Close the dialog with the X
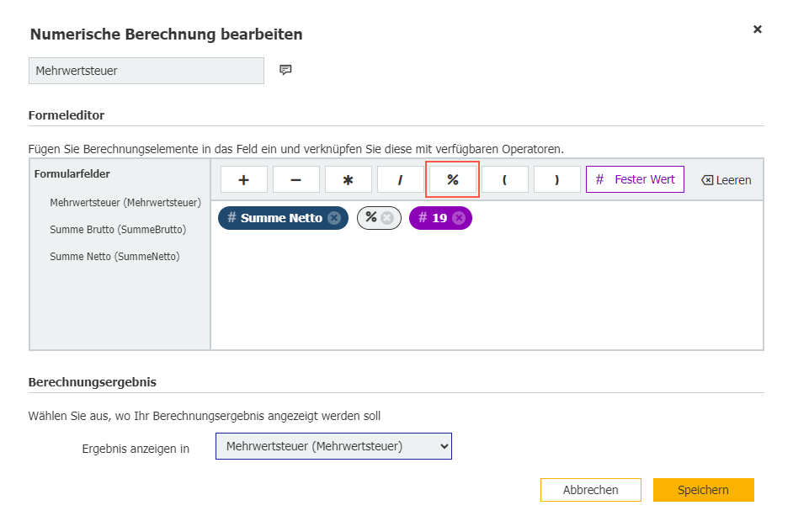The height and width of the screenshot is (532, 793). pyautogui.click(x=757, y=29)
